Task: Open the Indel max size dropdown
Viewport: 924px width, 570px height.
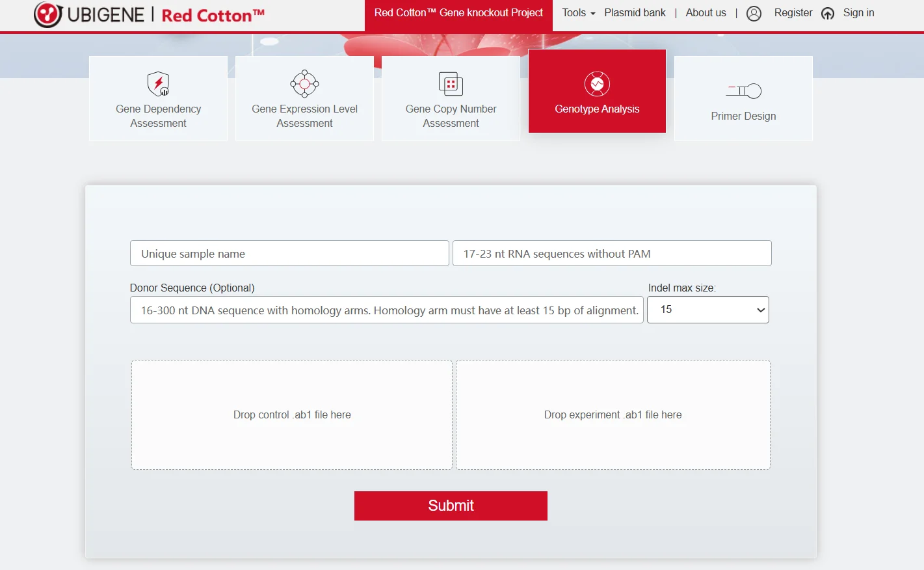Action: (x=707, y=310)
